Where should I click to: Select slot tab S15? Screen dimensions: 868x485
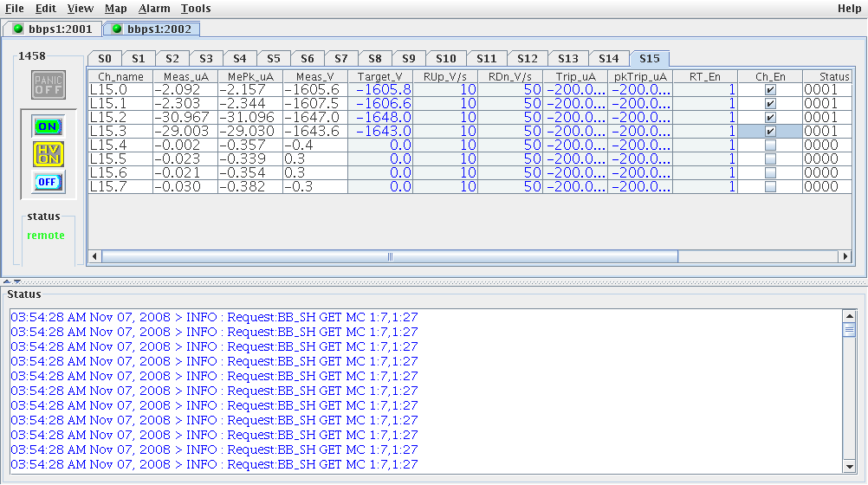click(x=650, y=58)
